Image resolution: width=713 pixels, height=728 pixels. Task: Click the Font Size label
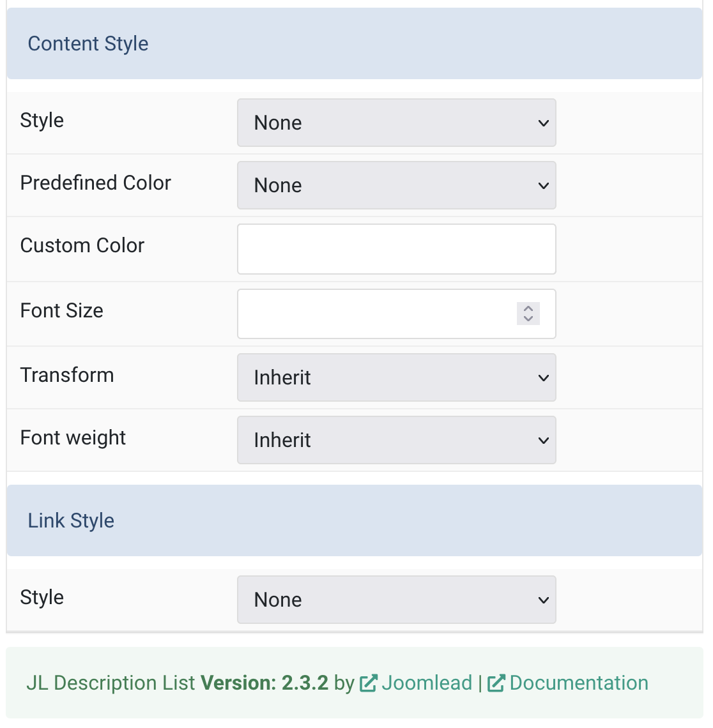pos(62,310)
